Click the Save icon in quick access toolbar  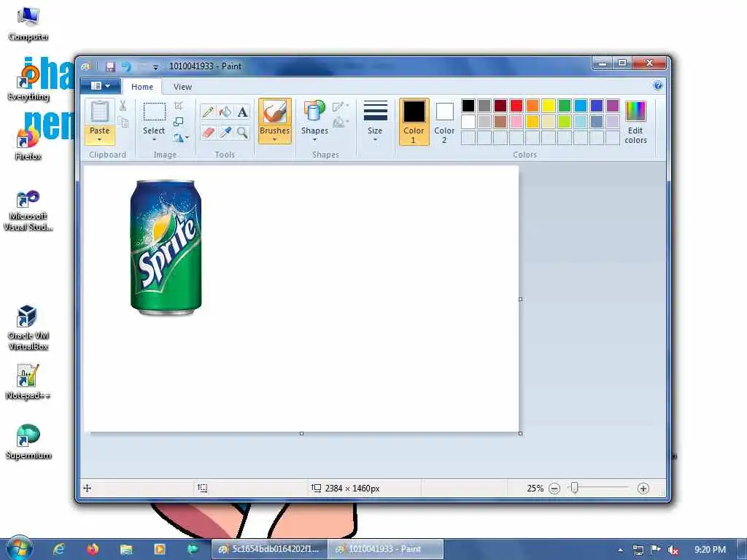[110, 66]
